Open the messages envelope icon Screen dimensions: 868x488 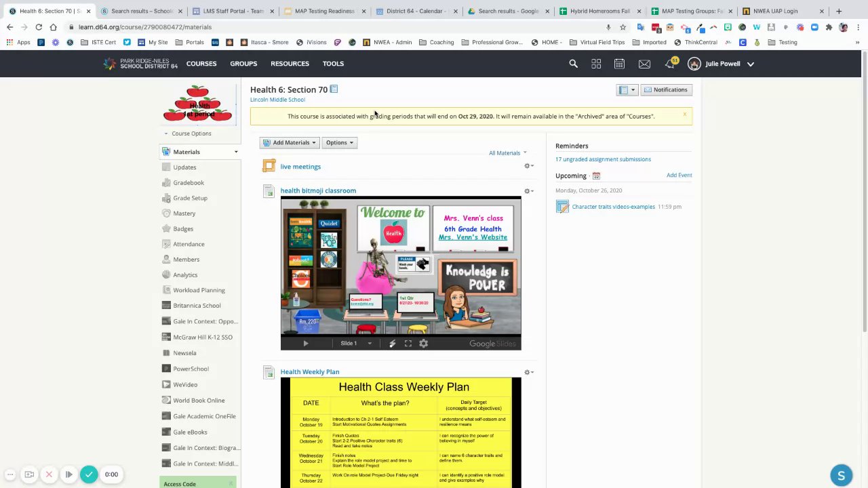(644, 64)
